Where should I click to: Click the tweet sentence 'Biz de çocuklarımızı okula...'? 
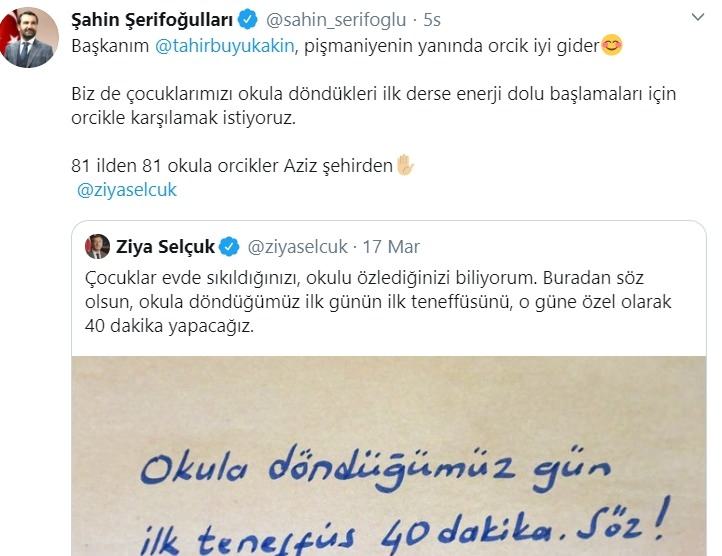[373, 105]
